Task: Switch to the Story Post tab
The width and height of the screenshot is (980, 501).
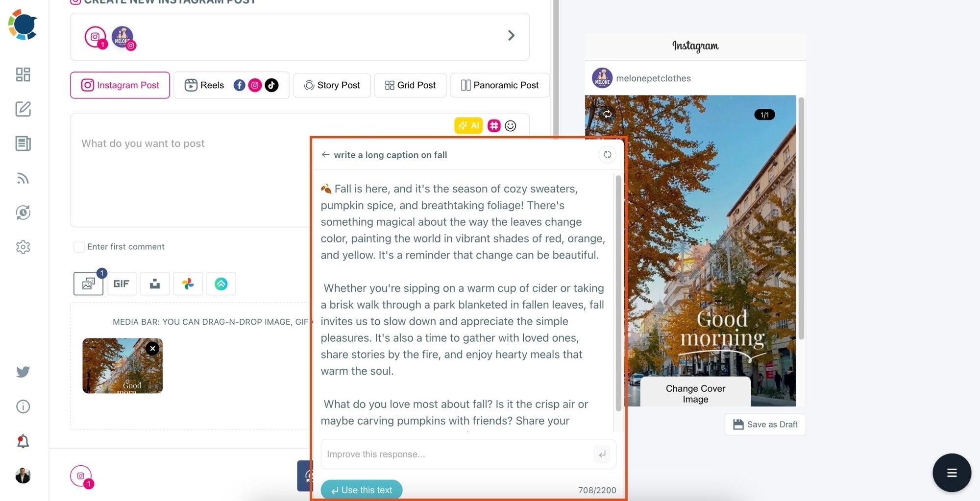Action: click(x=332, y=85)
